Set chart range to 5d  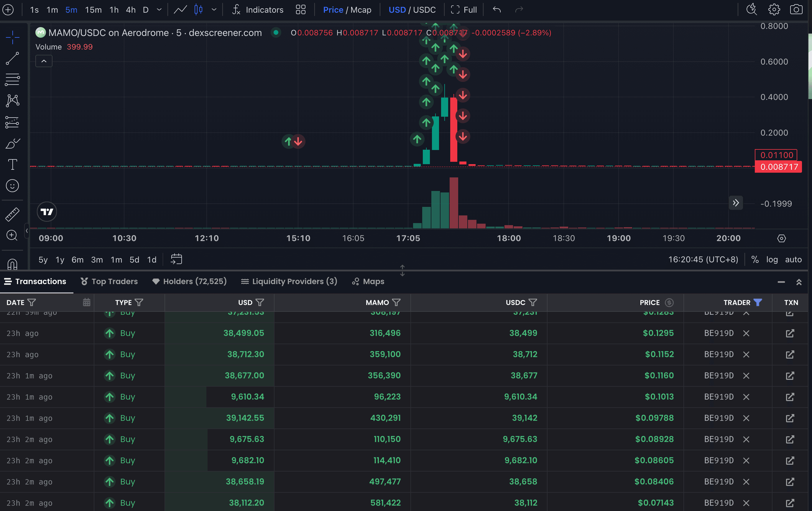[x=134, y=260]
